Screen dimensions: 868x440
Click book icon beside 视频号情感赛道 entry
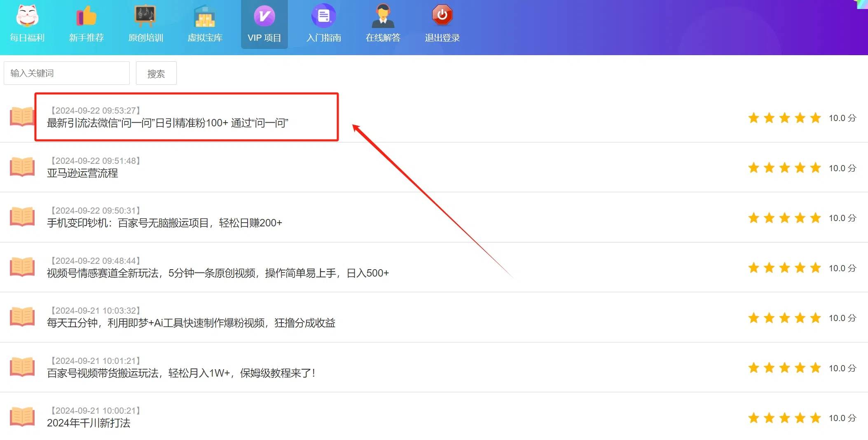coord(22,267)
